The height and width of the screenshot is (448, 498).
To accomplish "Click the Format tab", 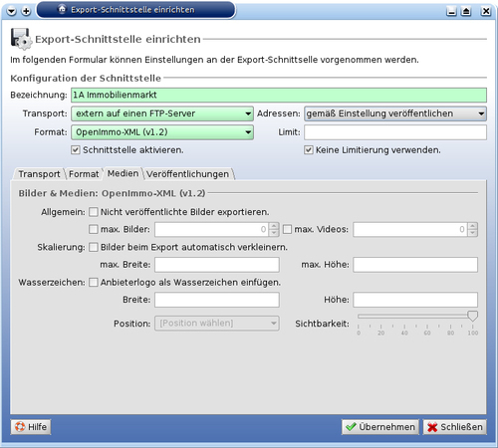I will coord(84,174).
